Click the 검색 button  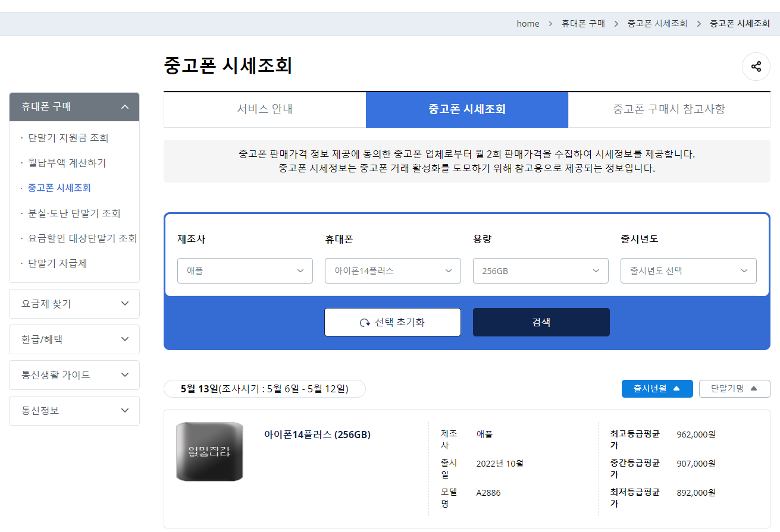point(541,322)
